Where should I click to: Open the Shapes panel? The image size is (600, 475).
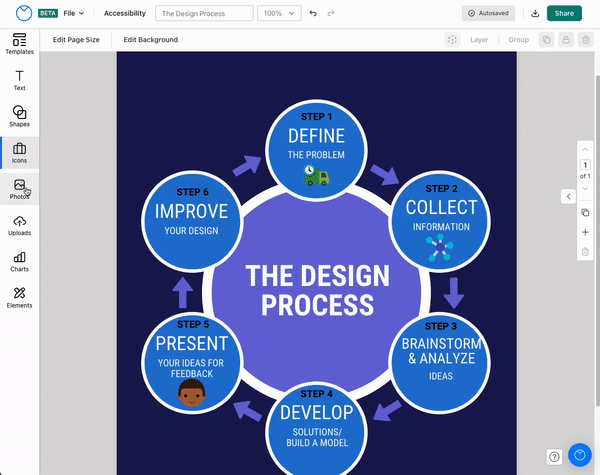(19, 117)
